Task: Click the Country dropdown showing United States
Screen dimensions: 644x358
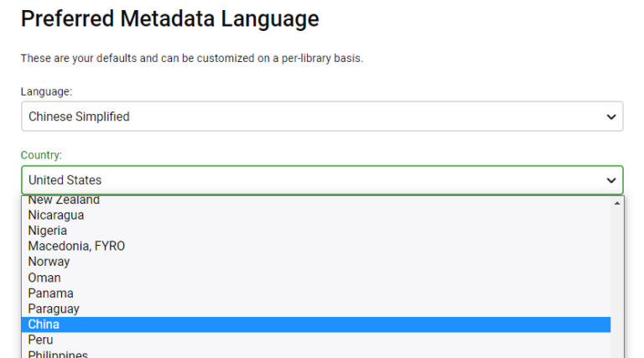Action: [x=322, y=180]
